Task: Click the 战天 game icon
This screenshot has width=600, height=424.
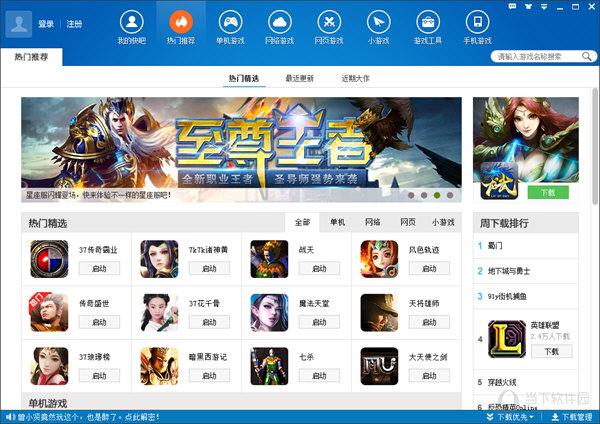Action: 269,259
